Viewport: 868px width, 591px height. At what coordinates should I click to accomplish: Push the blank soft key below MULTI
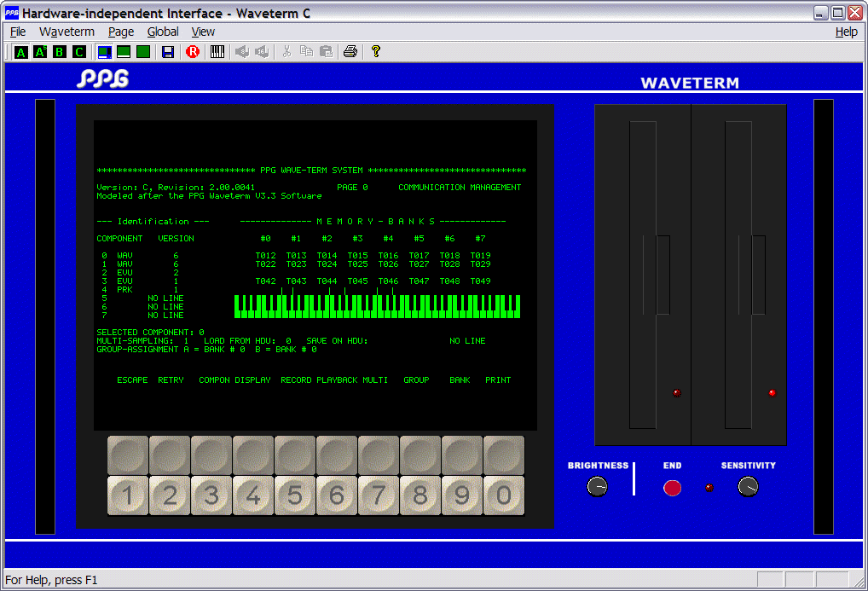(379, 455)
